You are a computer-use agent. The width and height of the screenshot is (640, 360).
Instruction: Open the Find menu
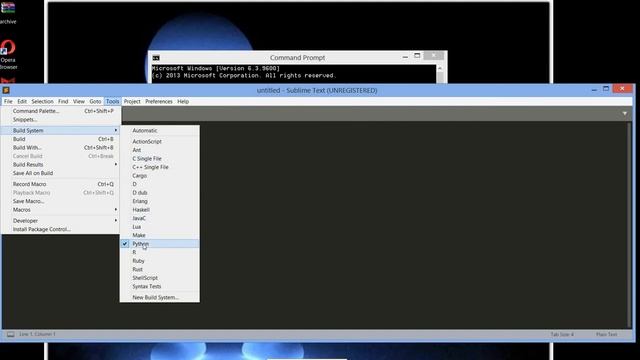tap(63, 101)
